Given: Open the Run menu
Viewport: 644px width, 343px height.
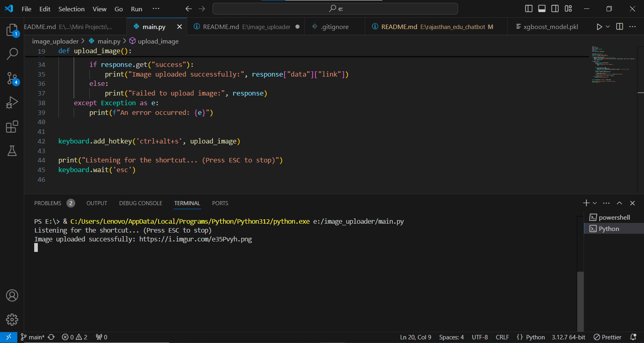Looking at the screenshot, I should [x=136, y=9].
